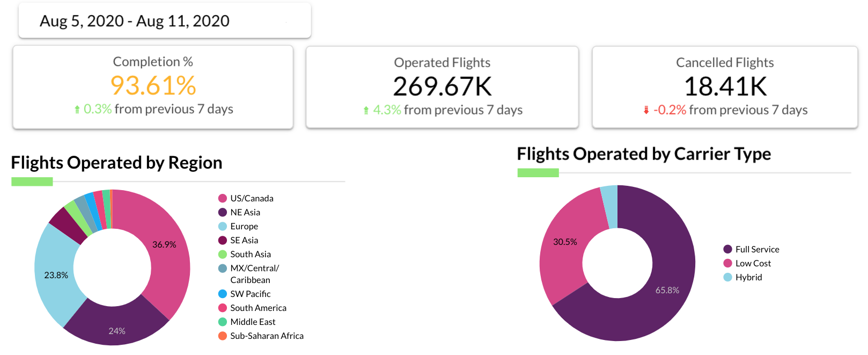Image resolution: width=868 pixels, height=355 pixels.
Task: Click the Middle East legend dot
Action: (223, 322)
